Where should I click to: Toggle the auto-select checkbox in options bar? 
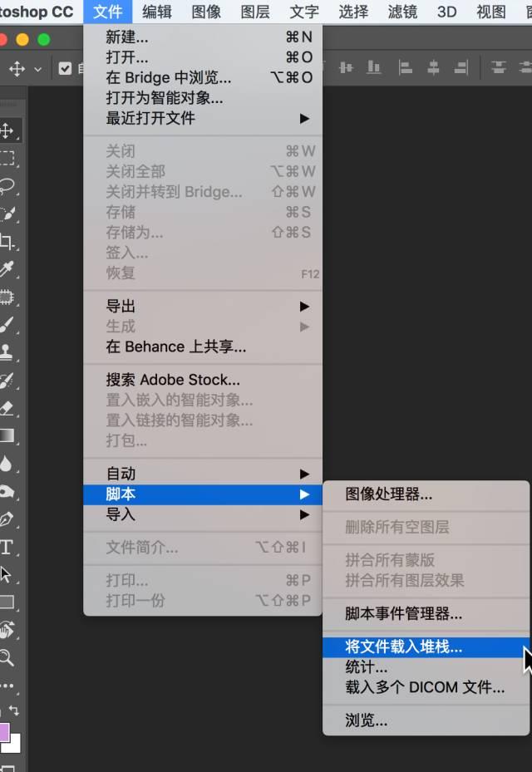click(65, 68)
